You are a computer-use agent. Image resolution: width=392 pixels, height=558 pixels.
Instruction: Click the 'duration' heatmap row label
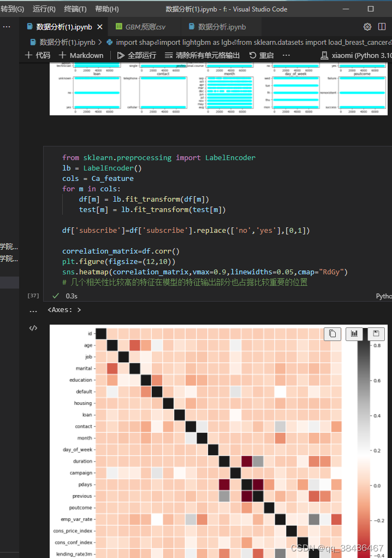[83, 461]
